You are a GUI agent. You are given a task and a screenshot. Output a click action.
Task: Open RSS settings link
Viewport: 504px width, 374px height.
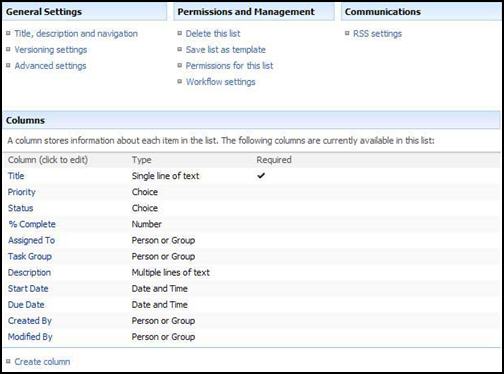377,34
